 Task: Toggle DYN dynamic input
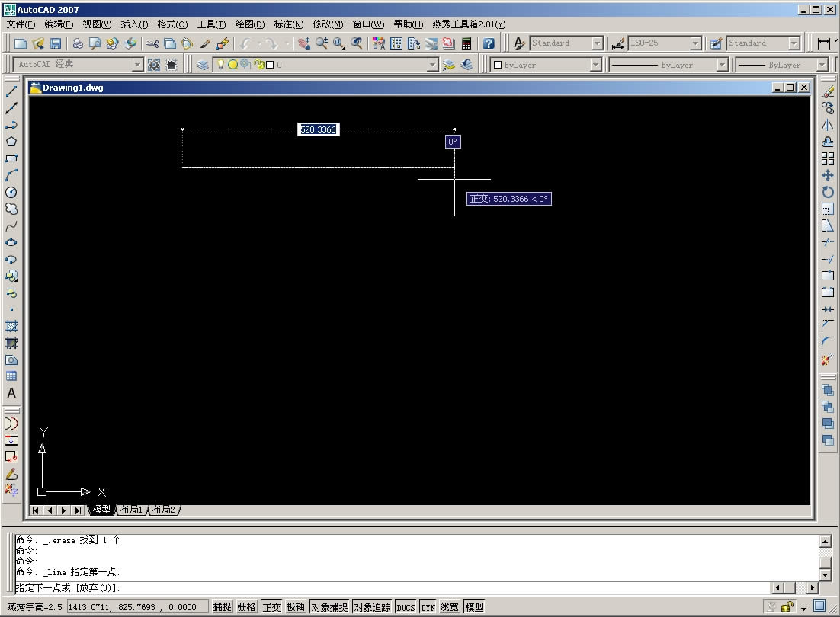428,607
